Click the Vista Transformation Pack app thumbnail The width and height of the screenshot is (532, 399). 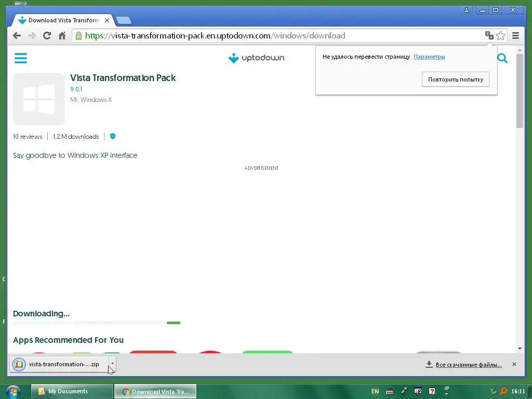click(39, 99)
